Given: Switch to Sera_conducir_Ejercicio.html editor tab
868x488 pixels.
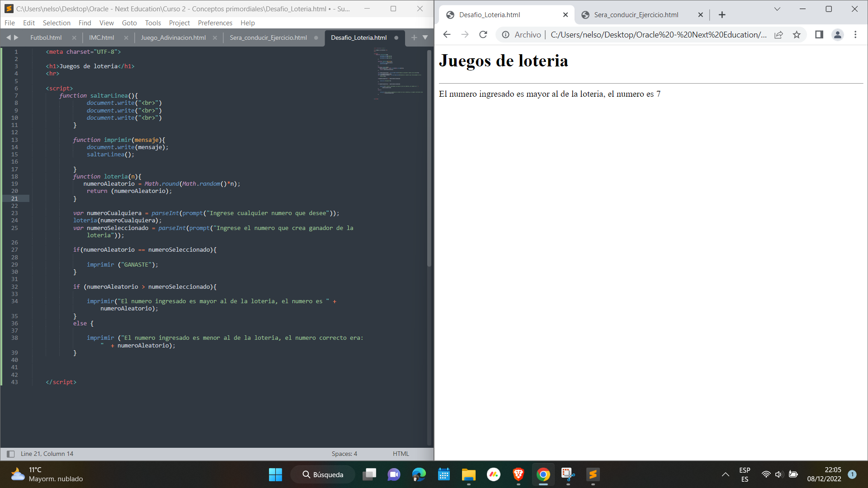Looking at the screenshot, I should (268, 38).
